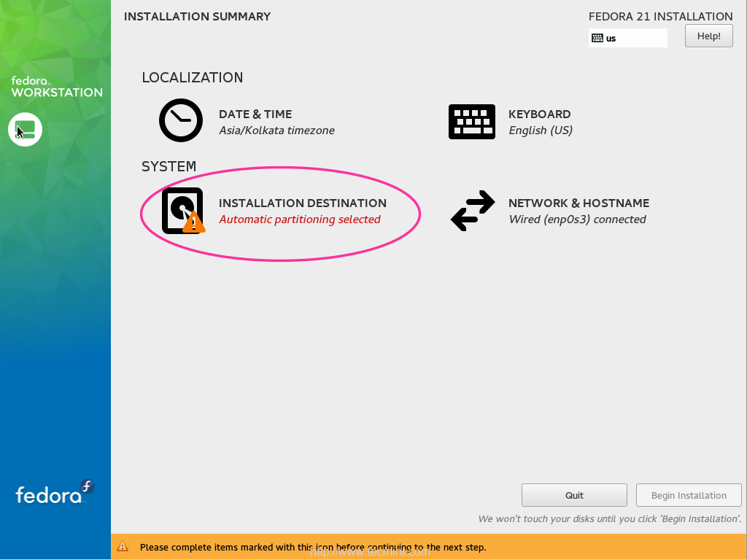Click the hard disk Installation Destination icon
The width and height of the screenshot is (747, 560).
183,211
